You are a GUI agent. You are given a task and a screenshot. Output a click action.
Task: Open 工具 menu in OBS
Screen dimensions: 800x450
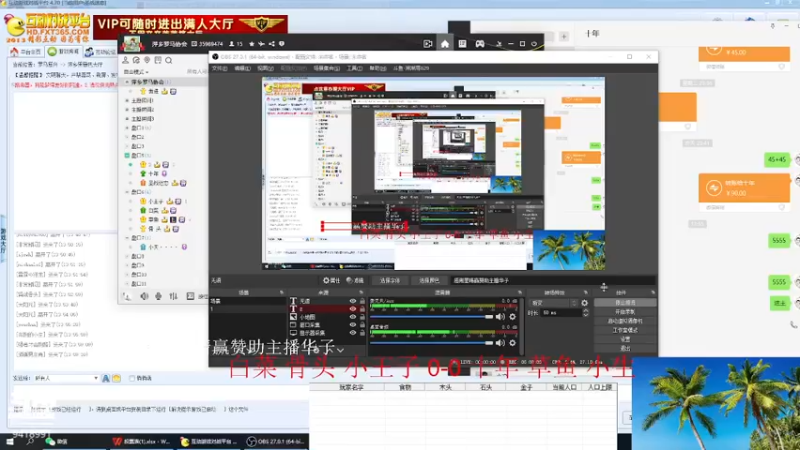coord(355,68)
